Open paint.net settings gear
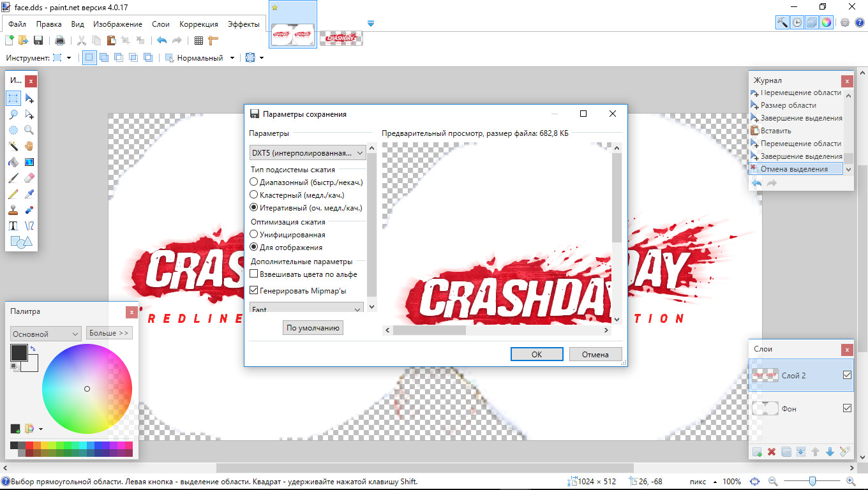The width and height of the screenshot is (868, 490). (x=845, y=22)
